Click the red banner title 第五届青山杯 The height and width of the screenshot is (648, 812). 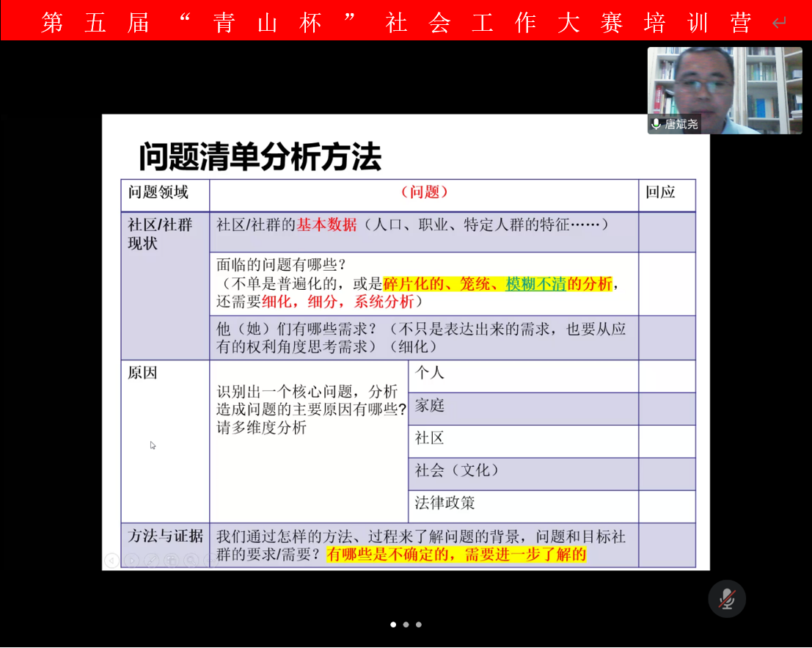point(396,22)
